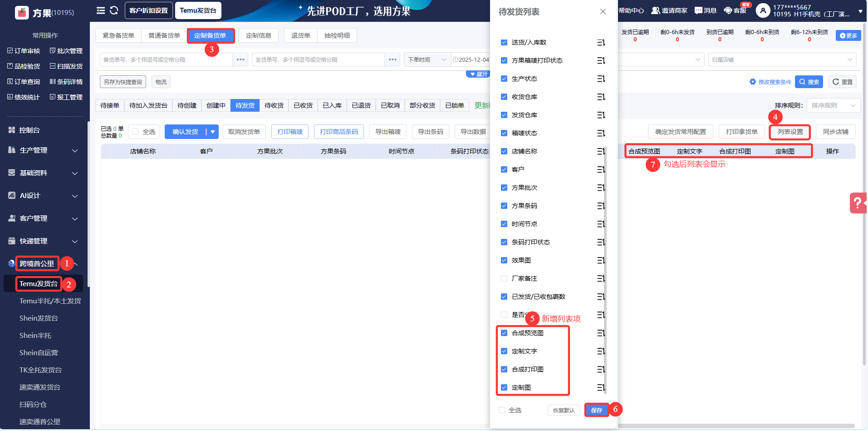
Task: Uncheck 定制文字 column checkbox
Action: pos(504,351)
